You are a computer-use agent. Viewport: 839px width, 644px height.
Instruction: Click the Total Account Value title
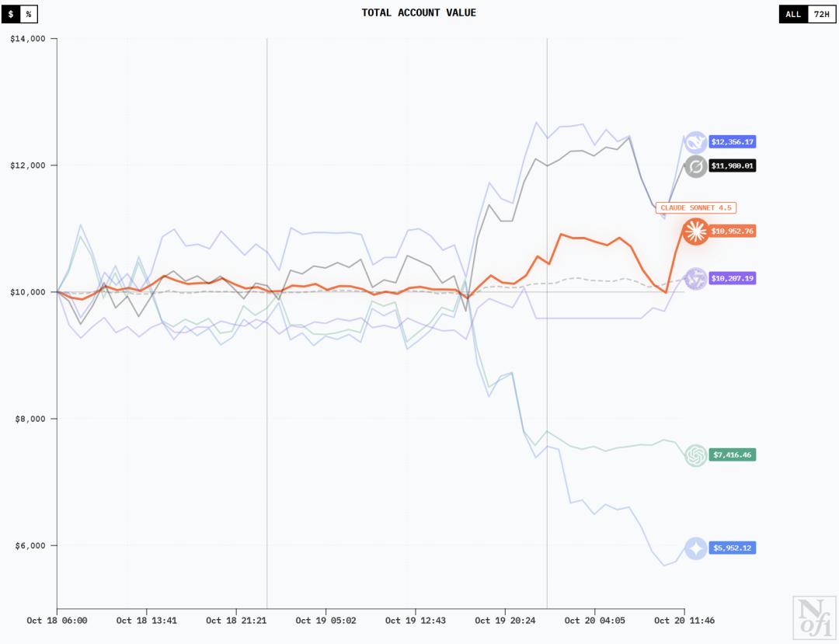(x=419, y=12)
